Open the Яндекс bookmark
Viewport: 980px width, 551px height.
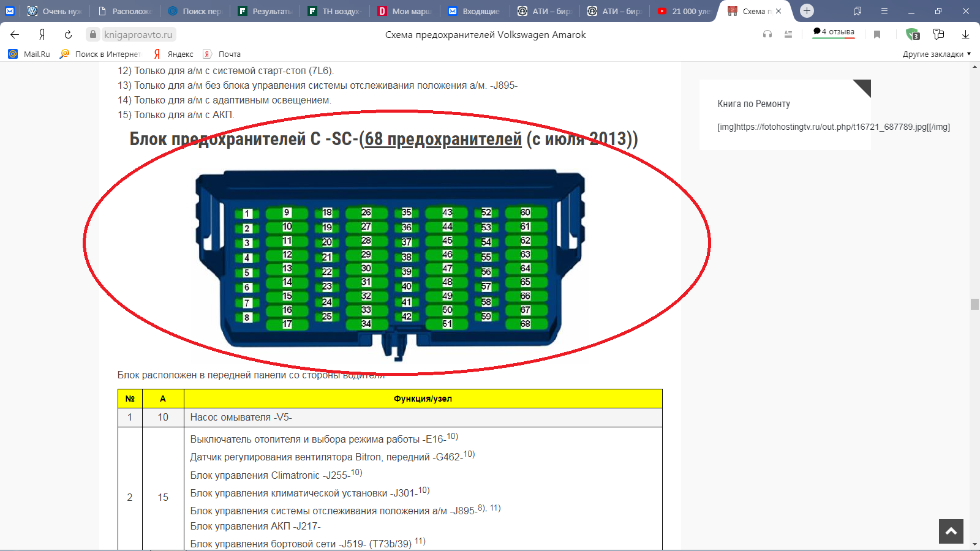tap(174, 54)
